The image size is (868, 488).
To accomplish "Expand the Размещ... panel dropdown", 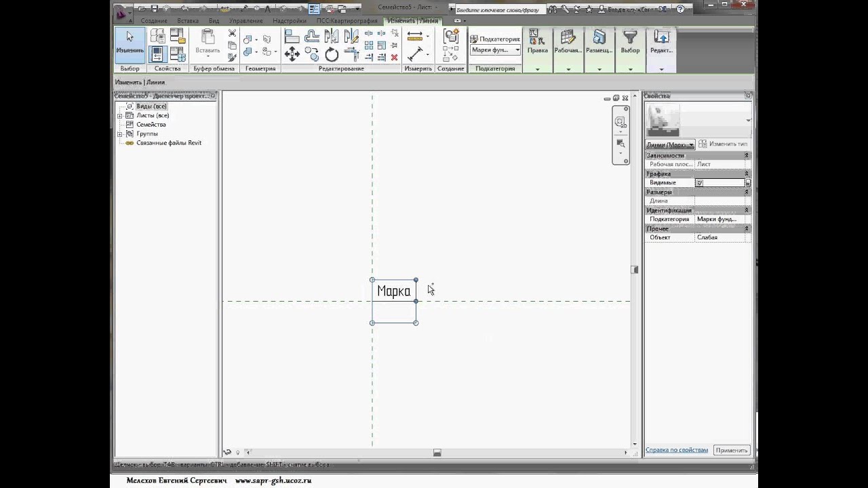I will (x=599, y=69).
